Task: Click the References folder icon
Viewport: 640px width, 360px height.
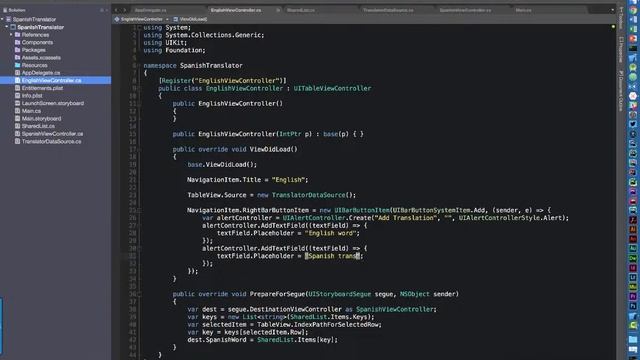Action: (18, 35)
